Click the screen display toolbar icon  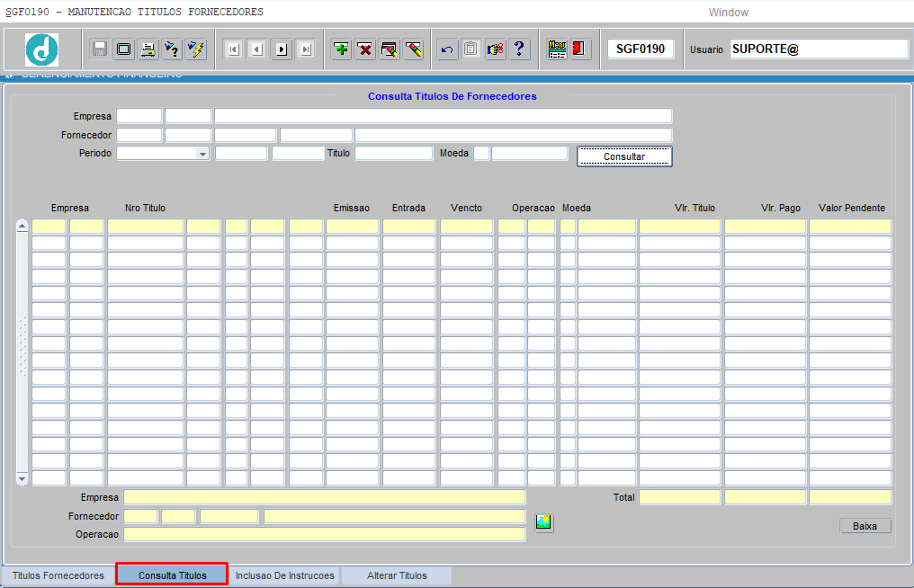123,49
